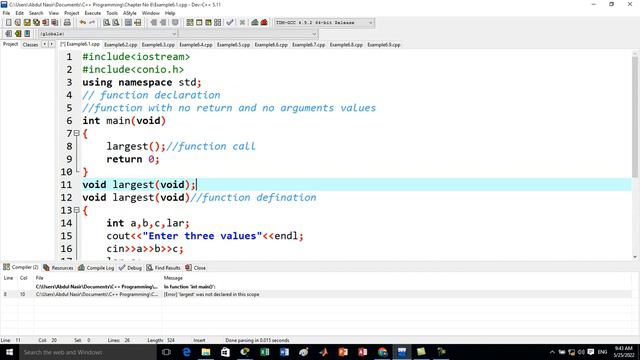Open the Project menu

tap(71, 13)
